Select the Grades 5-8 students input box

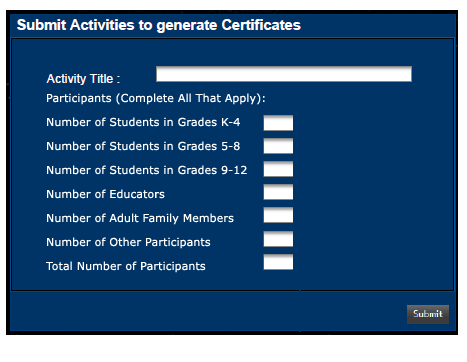click(278, 146)
